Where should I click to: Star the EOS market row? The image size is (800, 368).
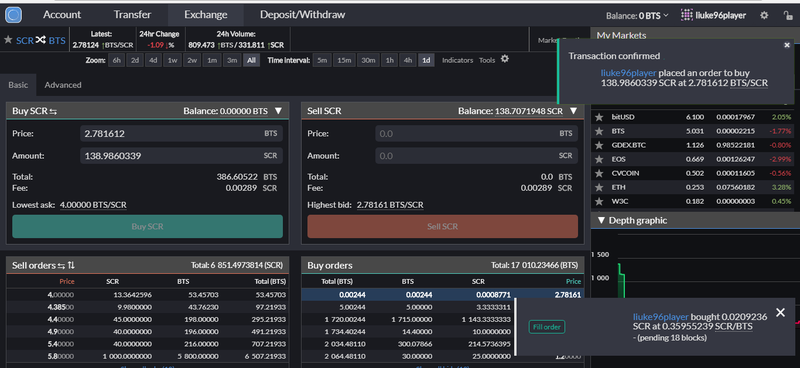click(x=599, y=159)
